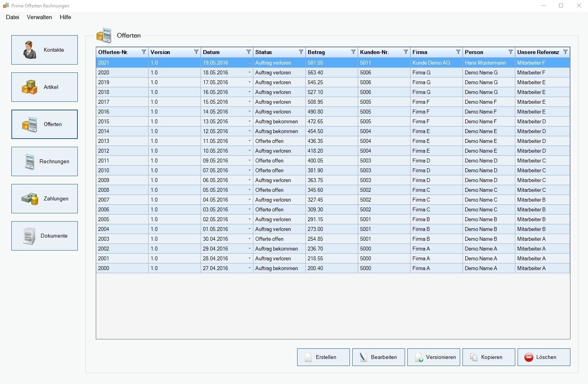Viewport: 588px width, 384px height.
Task: Click Kunde Demo AG company cell
Action: (x=437, y=63)
